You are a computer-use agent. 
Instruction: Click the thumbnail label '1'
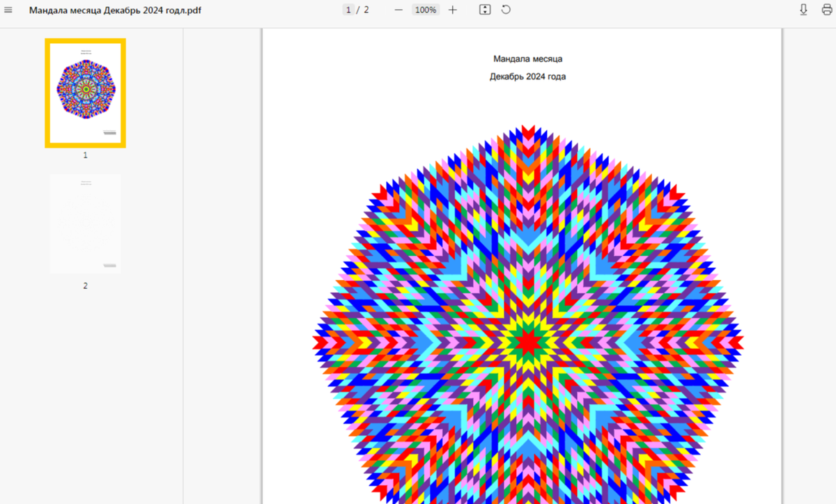click(x=85, y=155)
